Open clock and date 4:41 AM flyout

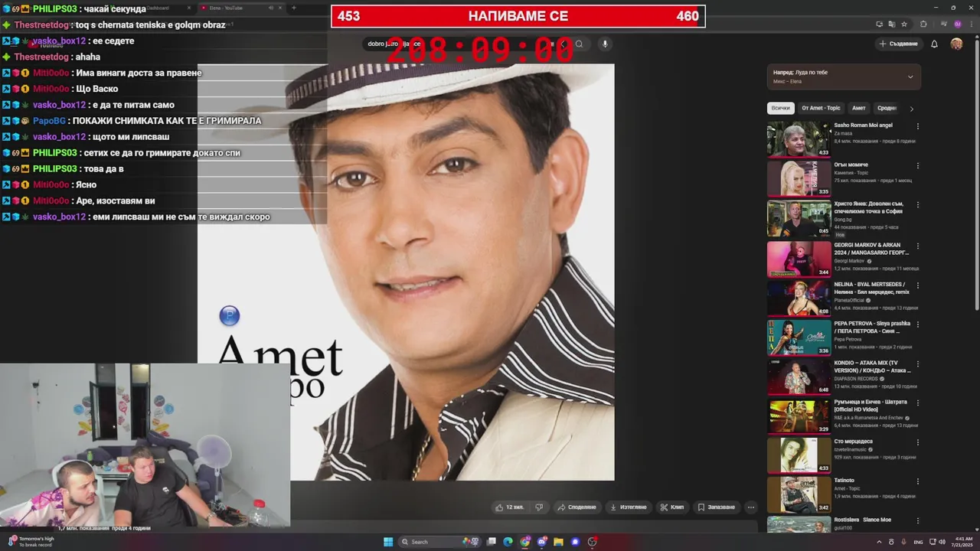point(963,542)
